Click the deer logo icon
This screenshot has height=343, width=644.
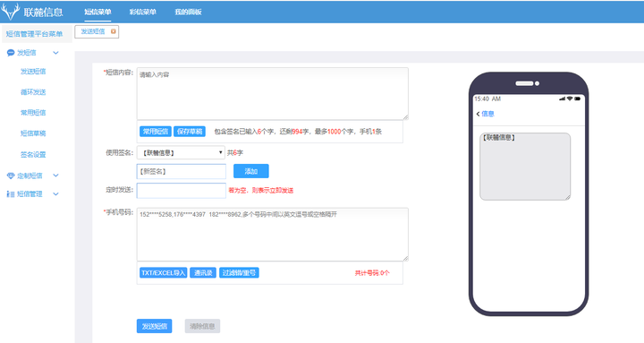pyautogui.click(x=10, y=12)
